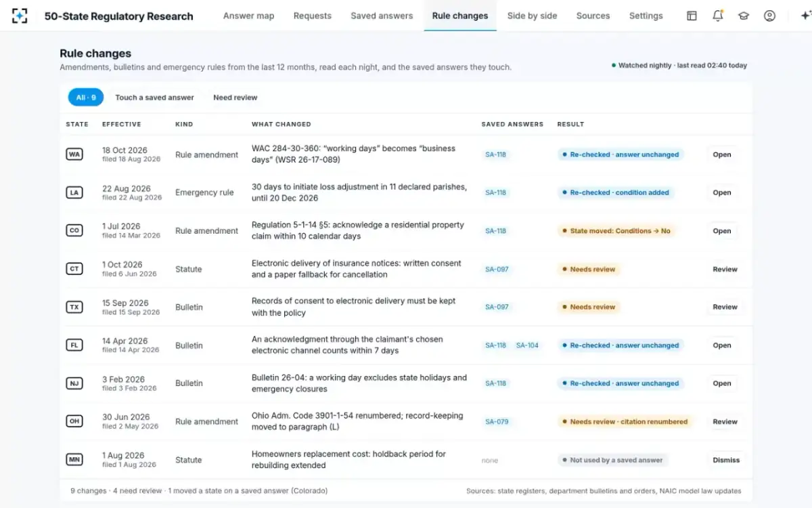Click the WHAT CHANGED column header
Image resolution: width=812 pixels, height=508 pixels.
point(281,125)
